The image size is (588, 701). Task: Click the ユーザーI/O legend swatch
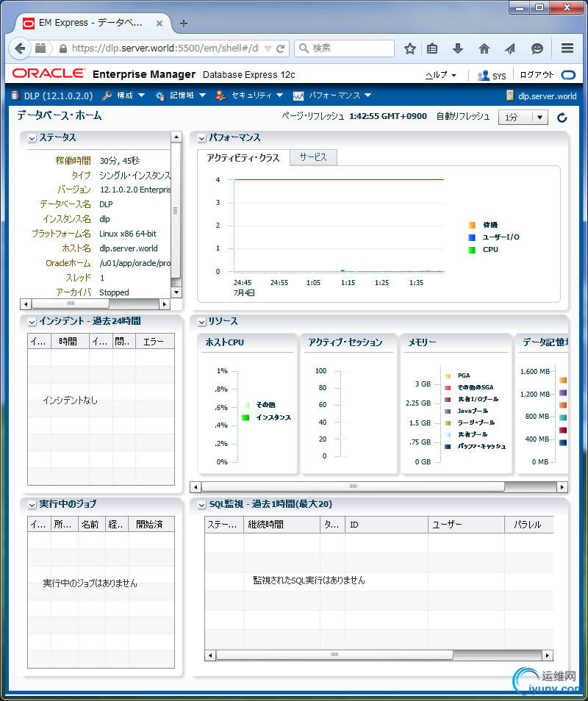coord(472,237)
